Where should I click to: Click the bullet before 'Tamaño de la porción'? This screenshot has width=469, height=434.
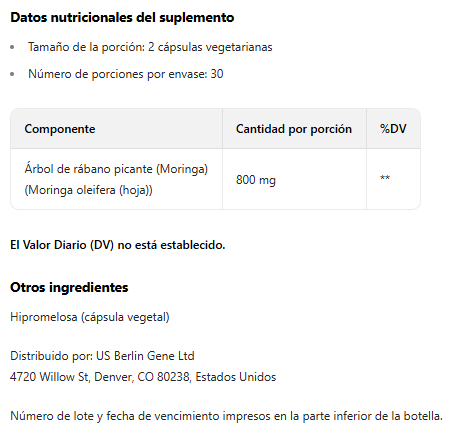click(x=12, y=47)
